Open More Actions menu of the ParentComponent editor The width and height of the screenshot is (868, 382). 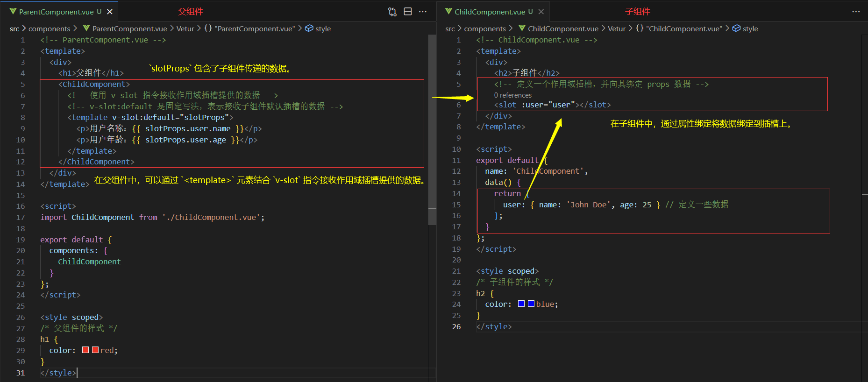click(x=423, y=12)
